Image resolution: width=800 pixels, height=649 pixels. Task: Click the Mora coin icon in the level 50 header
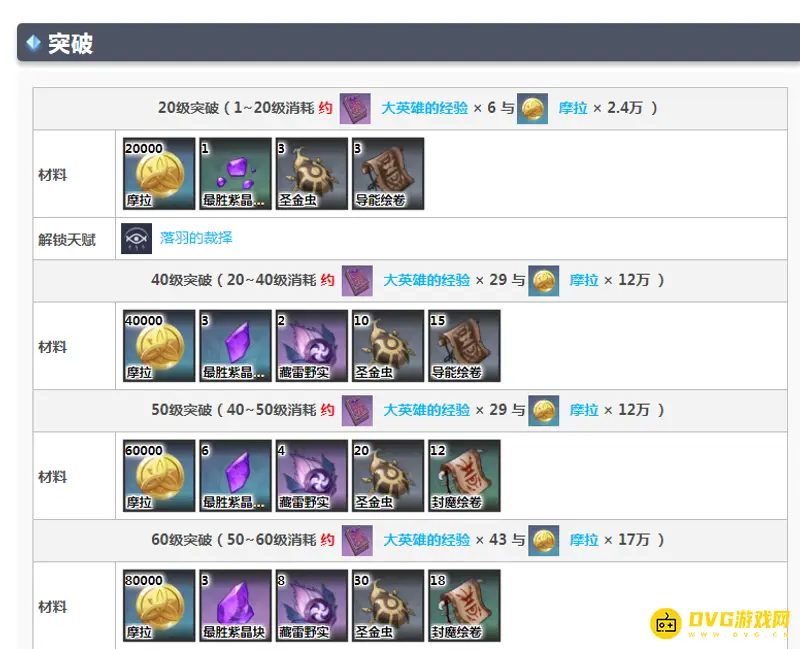pos(543,411)
